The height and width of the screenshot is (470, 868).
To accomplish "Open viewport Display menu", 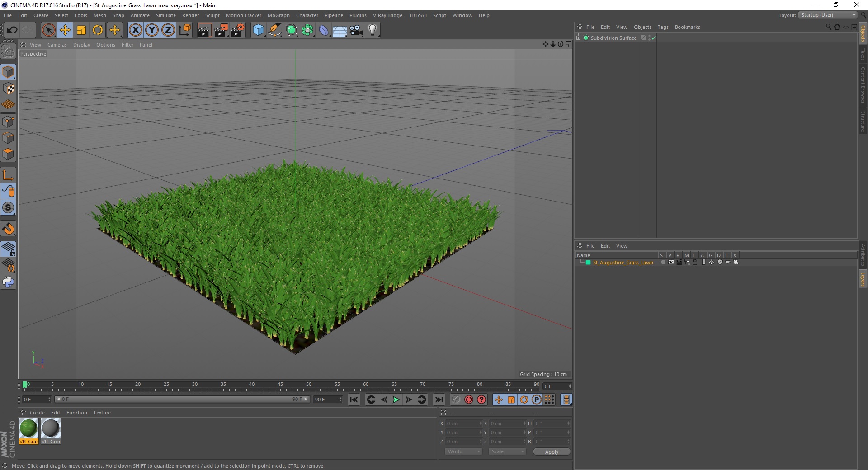I will click(81, 45).
